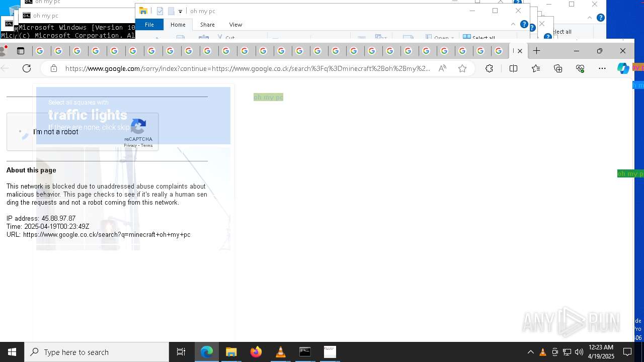644x362 pixels.
Task: Switch to Share tab in File Explorer
Action: point(207,25)
